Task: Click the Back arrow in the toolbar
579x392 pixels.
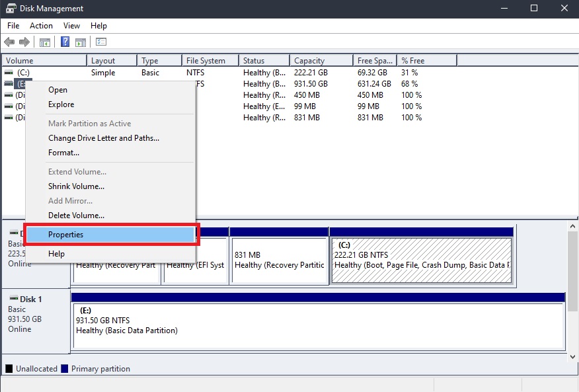Action: point(9,42)
